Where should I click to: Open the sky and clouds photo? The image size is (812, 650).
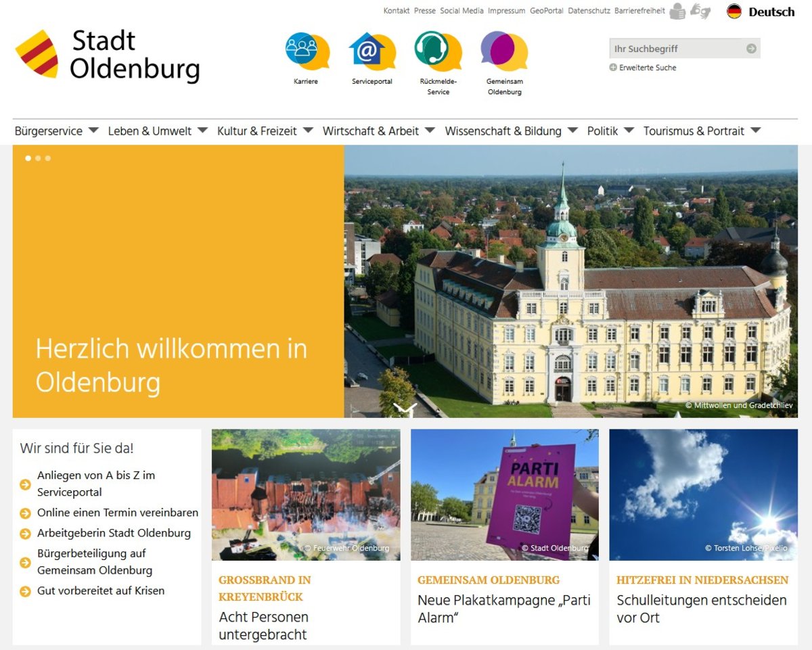tap(704, 494)
